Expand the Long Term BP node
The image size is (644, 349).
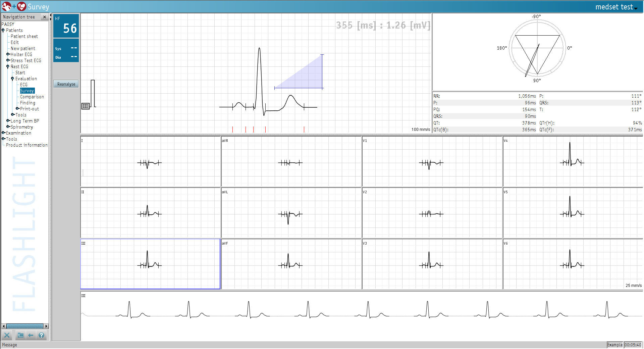pyautogui.click(x=8, y=121)
